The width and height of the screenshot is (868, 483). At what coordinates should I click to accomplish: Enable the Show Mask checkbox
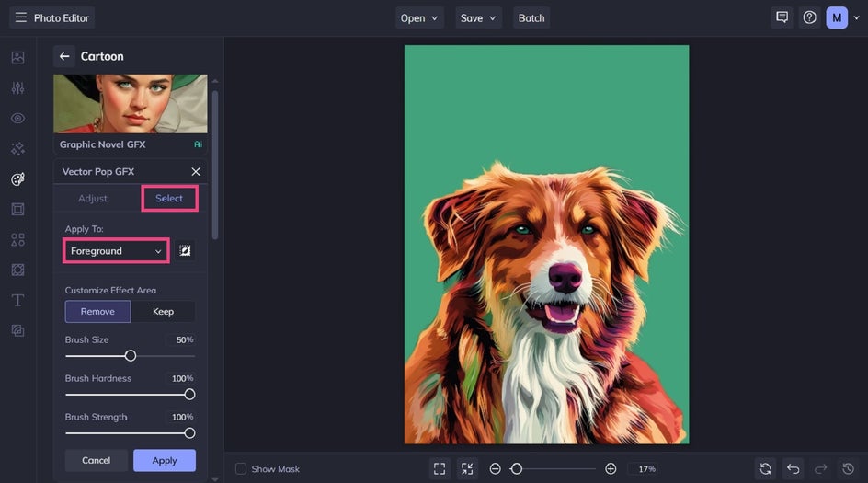pos(241,468)
